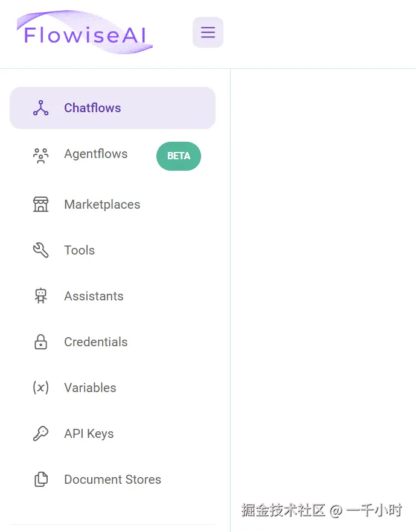Image resolution: width=416 pixels, height=532 pixels.
Task: Select Agentflows text in the sidebar
Action: pyautogui.click(x=95, y=154)
